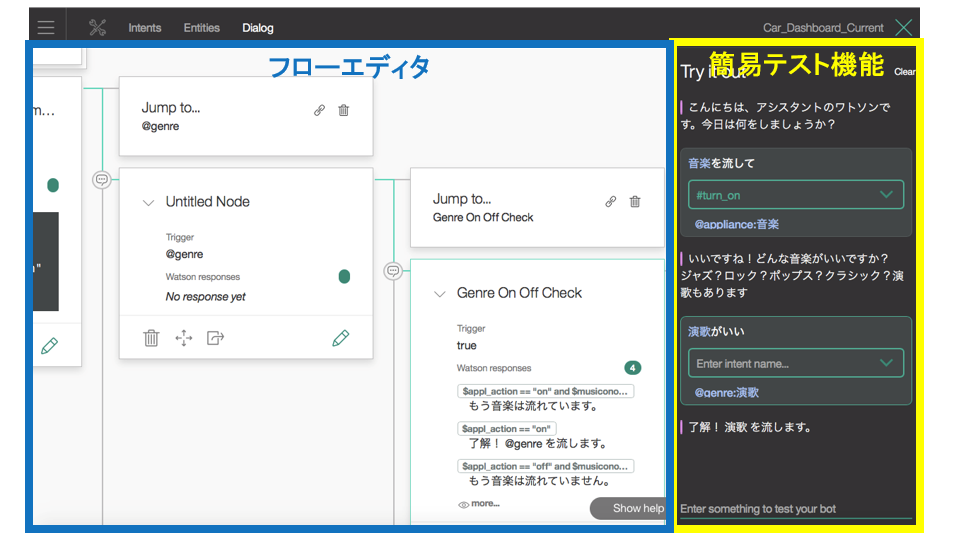The width and height of the screenshot is (970, 543).
Task: Edit Untitled Node with pencil icon
Action: 341,338
